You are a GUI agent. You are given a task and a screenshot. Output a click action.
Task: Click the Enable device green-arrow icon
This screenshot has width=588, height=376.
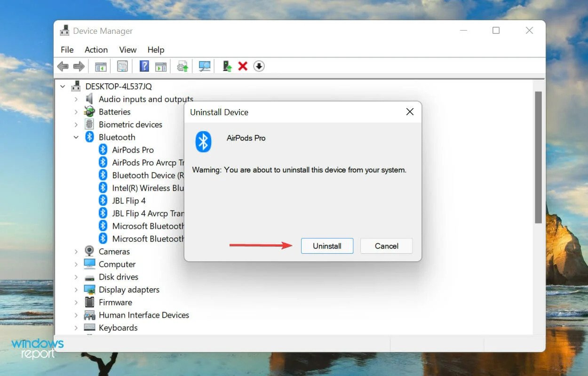coord(227,67)
